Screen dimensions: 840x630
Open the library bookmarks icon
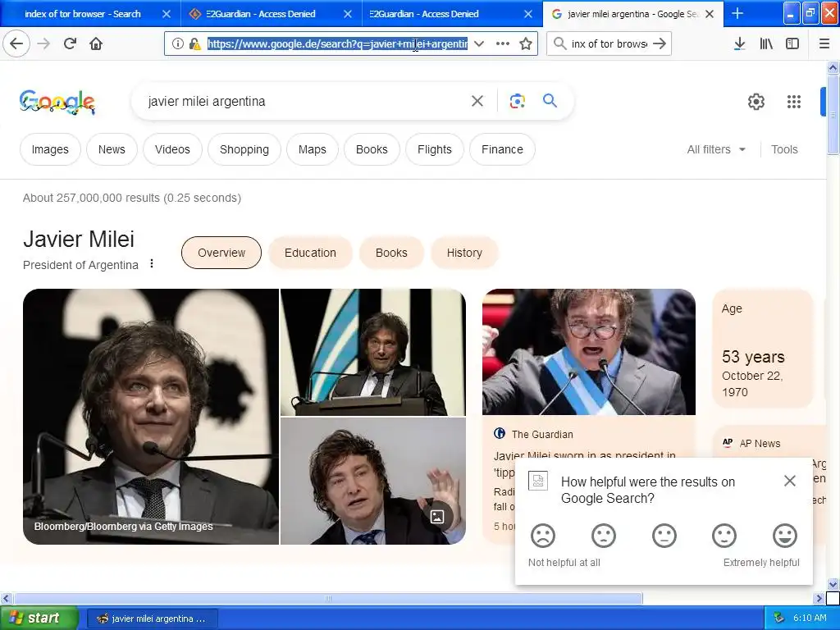766,44
